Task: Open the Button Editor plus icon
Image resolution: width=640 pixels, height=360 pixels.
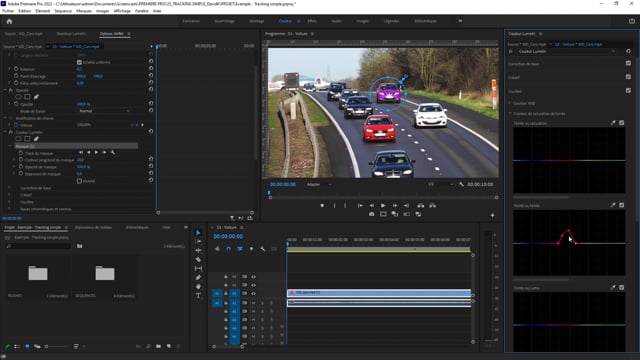Action: (x=492, y=215)
